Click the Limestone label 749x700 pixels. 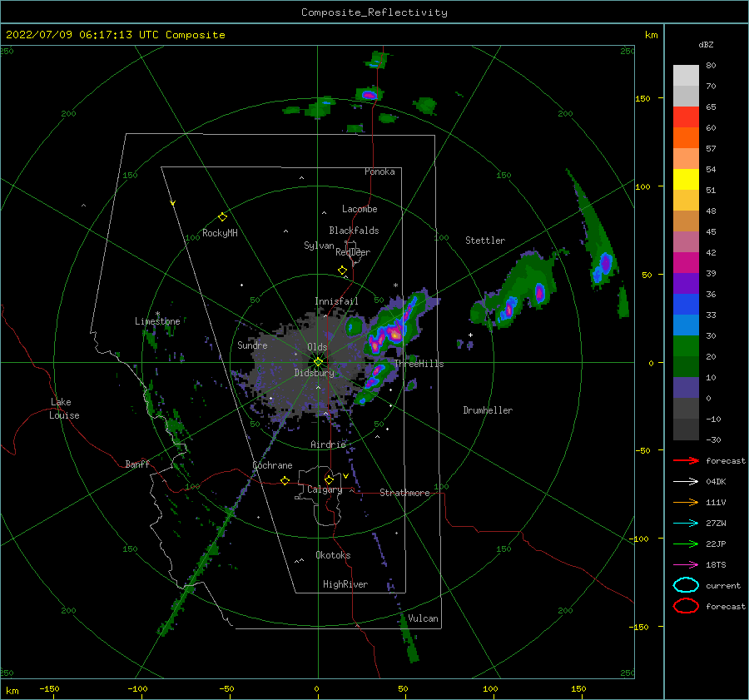pyautogui.click(x=157, y=321)
